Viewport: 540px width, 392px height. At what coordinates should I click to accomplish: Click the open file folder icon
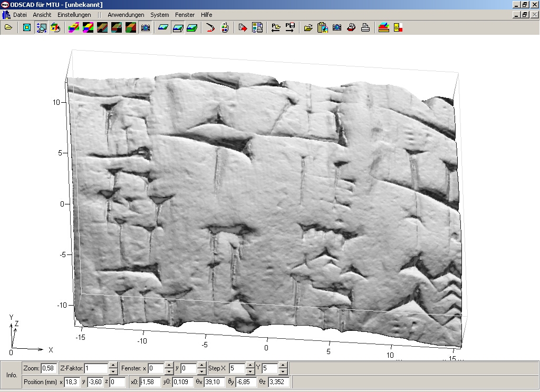tap(8, 27)
